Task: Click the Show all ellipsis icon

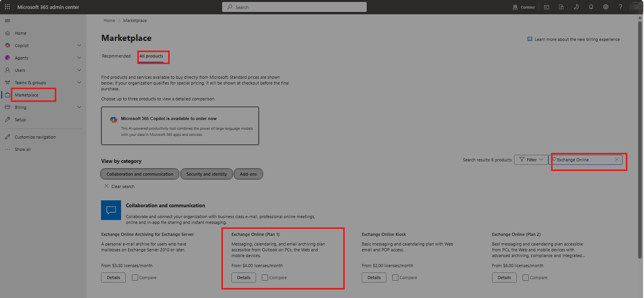Action: click(x=7, y=149)
